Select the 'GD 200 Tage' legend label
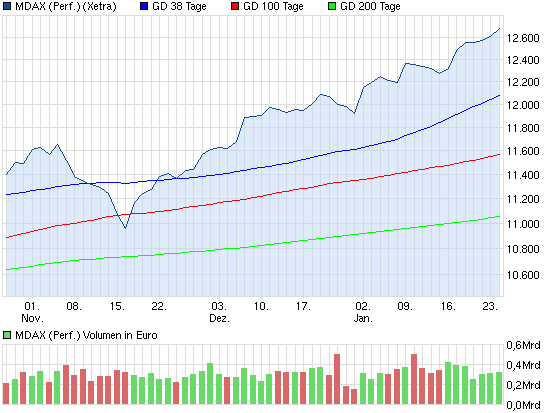This screenshot has width=545, height=413. click(x=370, y=6)
